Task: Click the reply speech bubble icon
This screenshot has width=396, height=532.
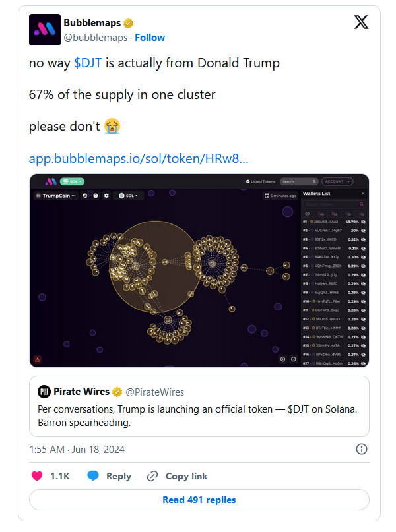Action: [x=94, y=476]
